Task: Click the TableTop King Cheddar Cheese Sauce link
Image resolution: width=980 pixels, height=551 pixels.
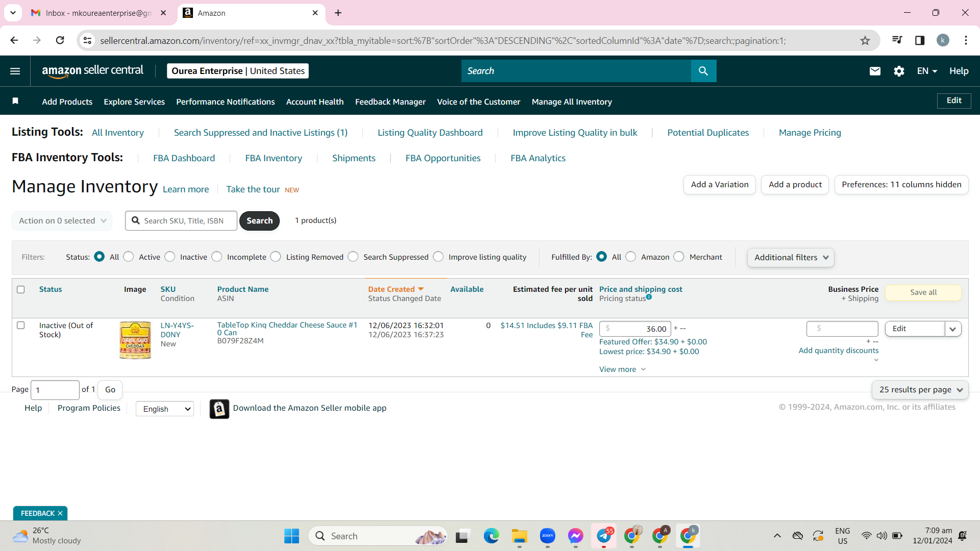Action: [287, 329]
